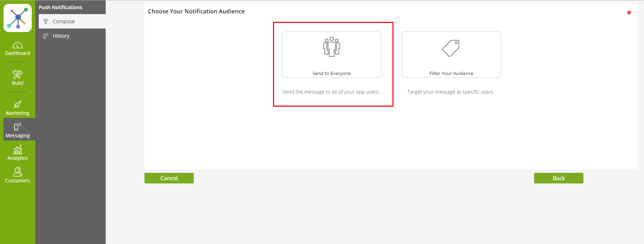Viewport: 644px width, 244px height.
Task: Click the 'Choose Your Notification Audience' title
Action: point(196,11)
